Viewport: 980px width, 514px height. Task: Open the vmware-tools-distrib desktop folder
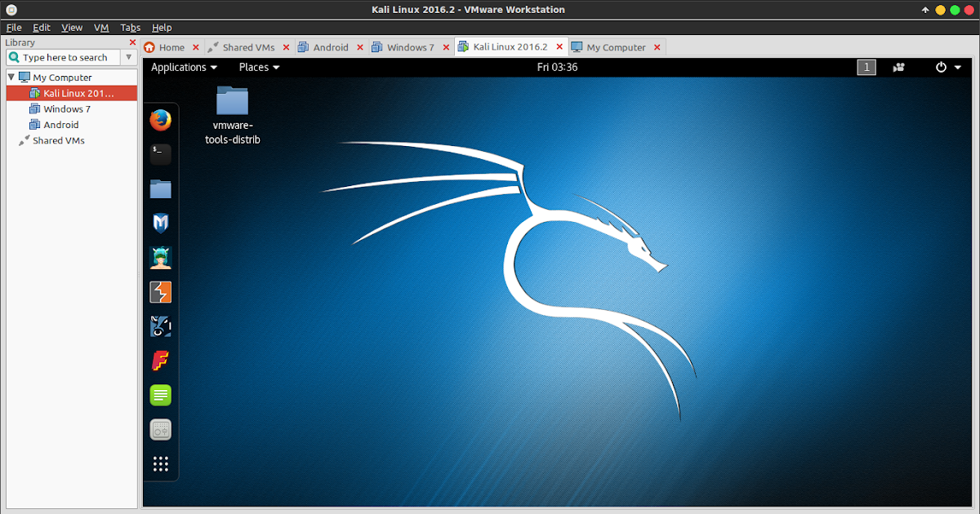tap(233, 115)
